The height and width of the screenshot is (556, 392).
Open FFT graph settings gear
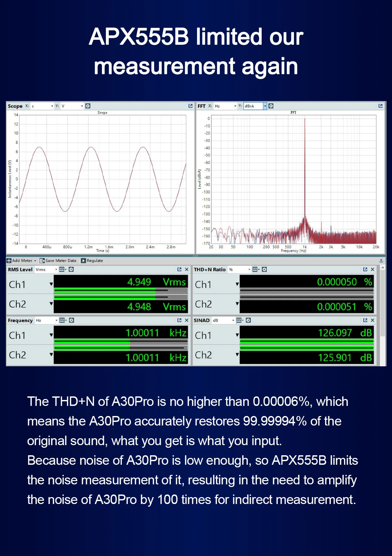[271, 106]
